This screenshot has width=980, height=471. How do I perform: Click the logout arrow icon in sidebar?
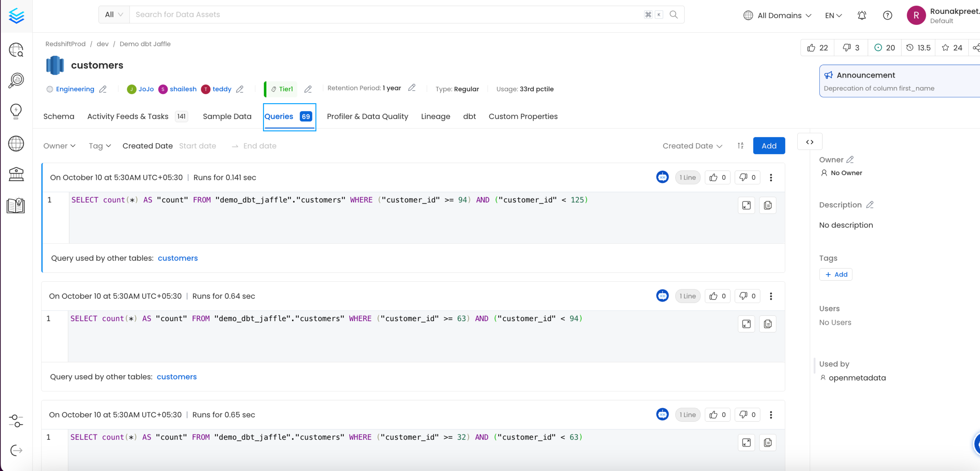pos(16,450)
